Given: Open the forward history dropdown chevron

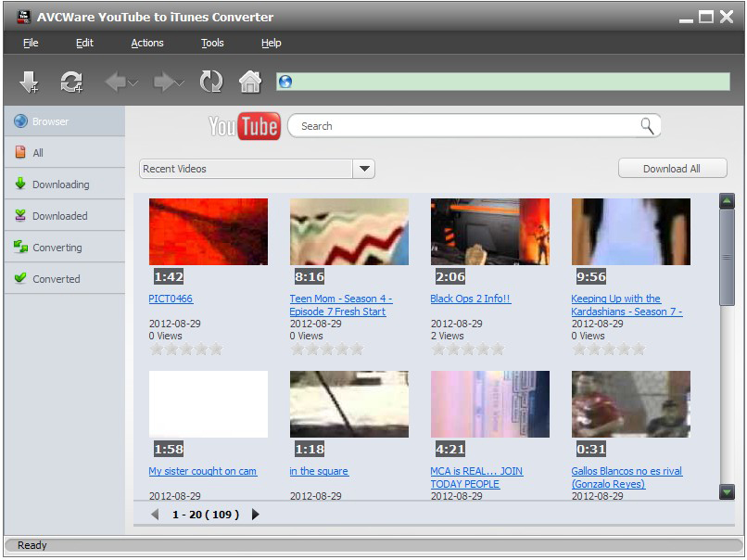Looking at the screenshot, I should click(x=180, y=83).
